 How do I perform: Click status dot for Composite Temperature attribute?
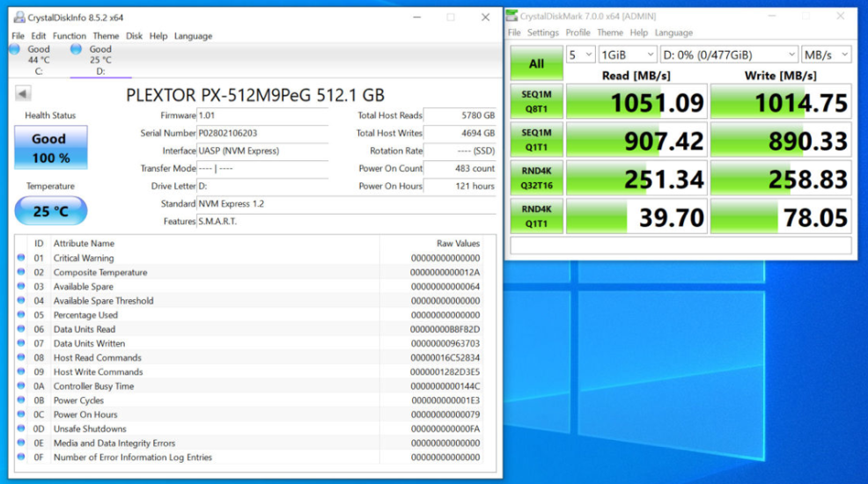[21, 272]
